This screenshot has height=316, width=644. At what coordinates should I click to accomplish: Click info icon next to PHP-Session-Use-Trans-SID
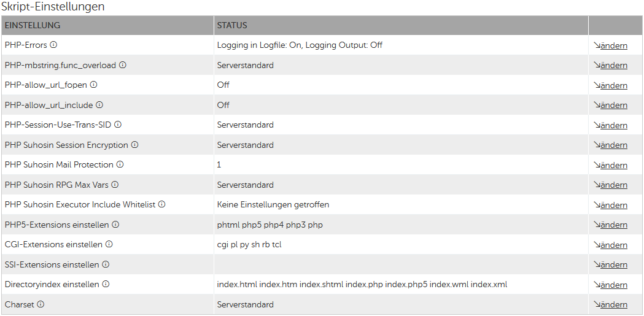(x=118, y=125)
